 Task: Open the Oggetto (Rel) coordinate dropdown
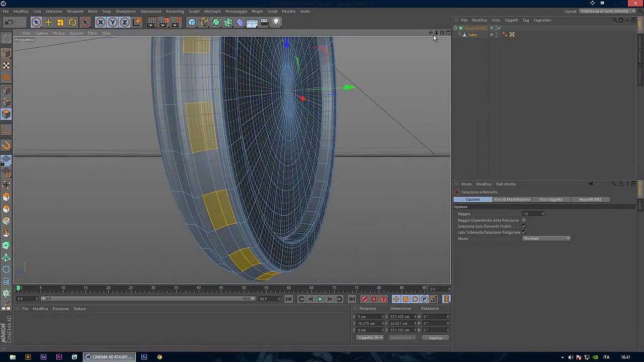370,338
